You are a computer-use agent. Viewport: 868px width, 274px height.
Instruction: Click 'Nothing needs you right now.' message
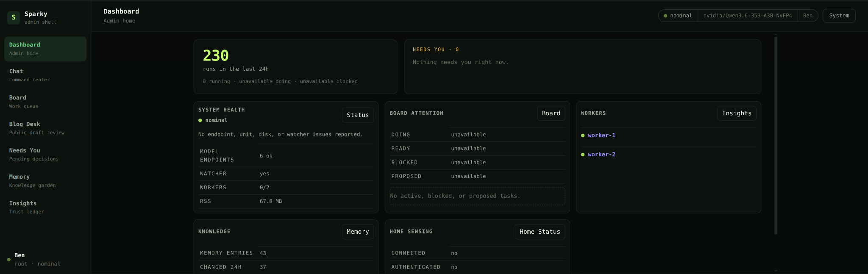pos(461,62)
